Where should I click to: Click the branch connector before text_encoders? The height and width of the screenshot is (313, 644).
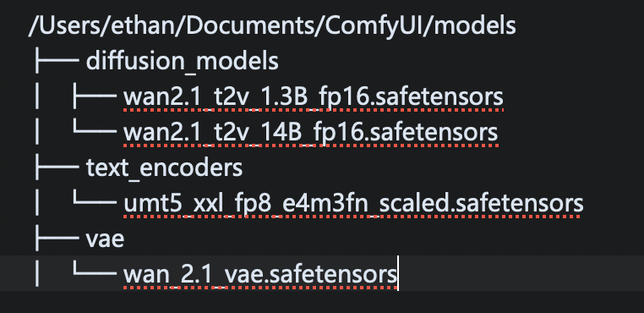57,167
